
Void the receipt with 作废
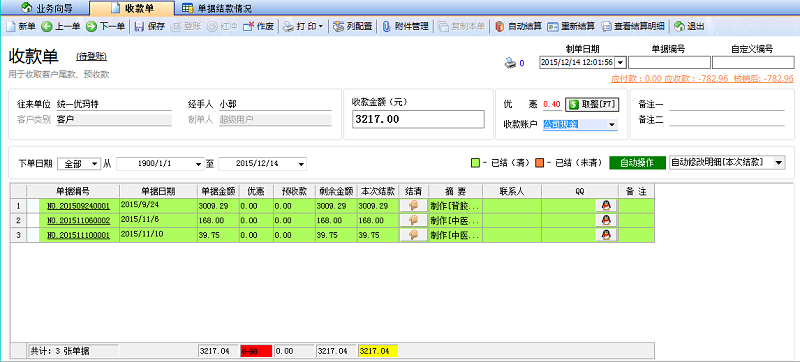259,27
